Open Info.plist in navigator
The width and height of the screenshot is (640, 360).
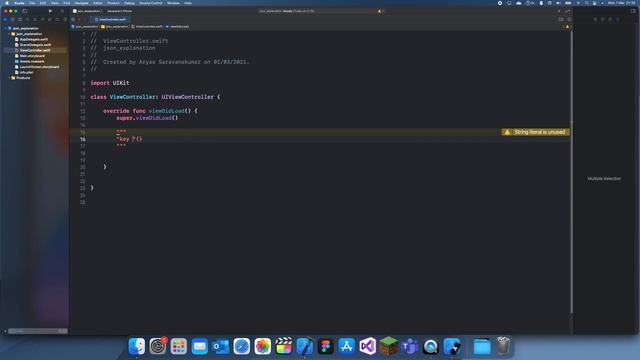pyautogui.click(x=27, y=72)
